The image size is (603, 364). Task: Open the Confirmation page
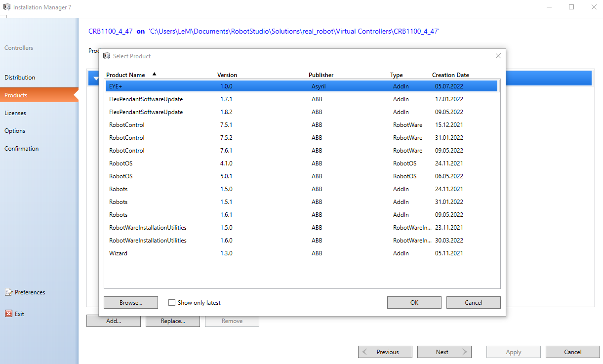click(22, 149)
